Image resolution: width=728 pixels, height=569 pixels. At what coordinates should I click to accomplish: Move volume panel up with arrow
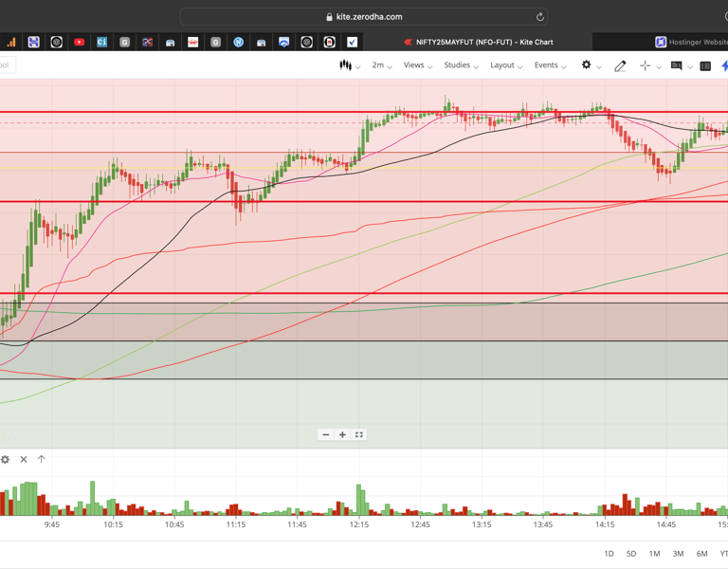pos(42,459)
